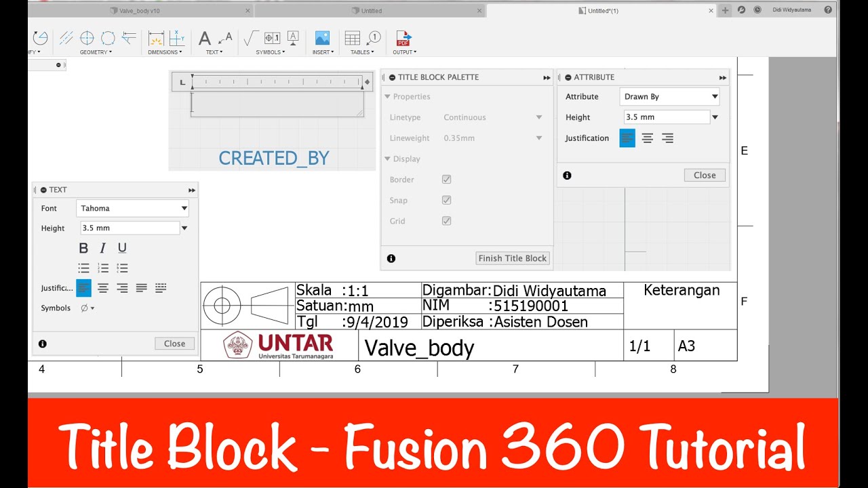
Task: Select the datum identifier symbol tool
Action: [293, 38]
